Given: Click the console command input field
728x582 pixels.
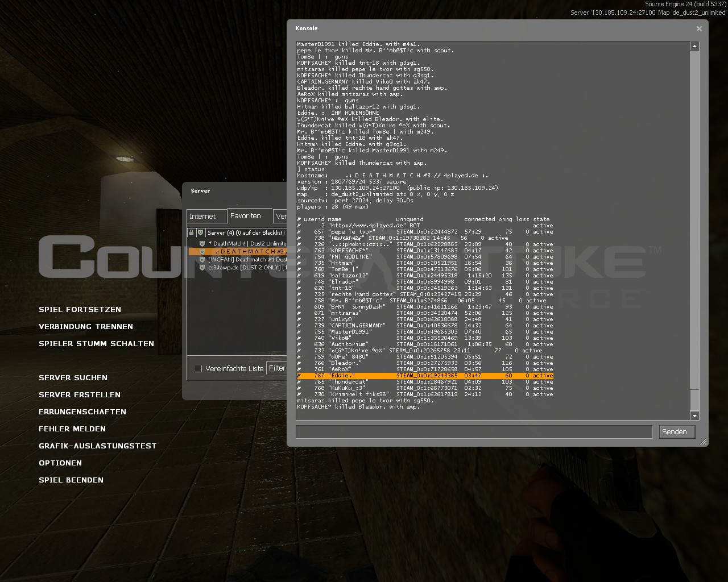Looking at the screenshot, I should click(x=474, y=432).
